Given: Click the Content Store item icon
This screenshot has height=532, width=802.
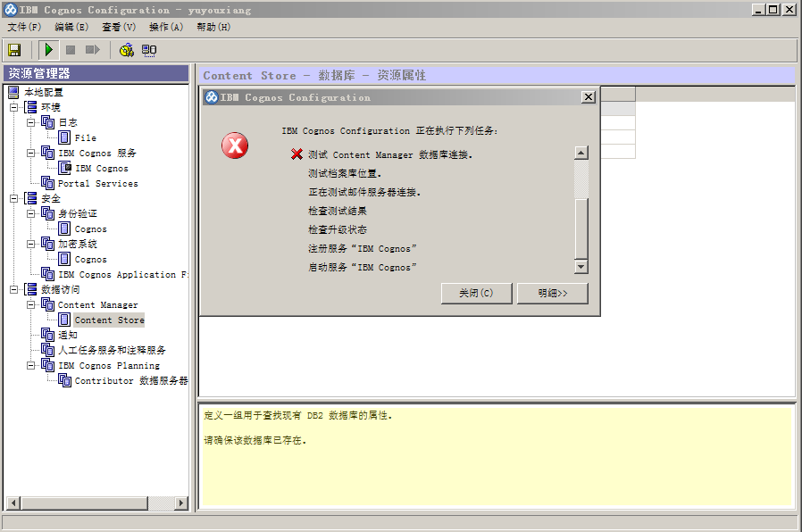Looking at the screenshot, I should coord(64,320).
